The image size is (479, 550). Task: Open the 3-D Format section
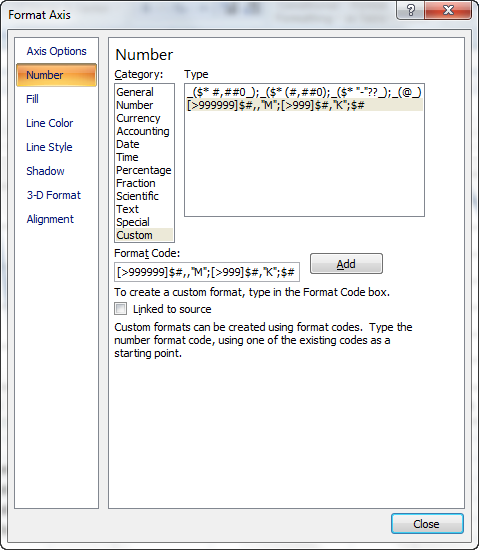(54, 195)
